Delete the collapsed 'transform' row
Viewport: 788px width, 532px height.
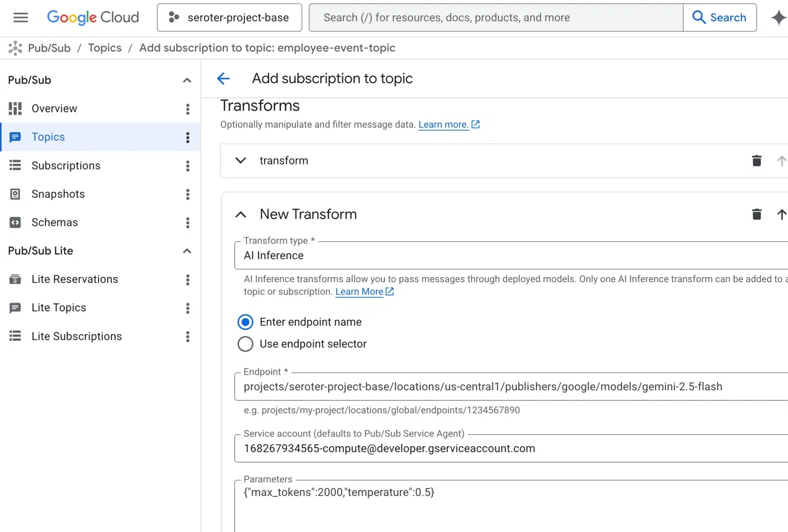click(x=757, y=161)
